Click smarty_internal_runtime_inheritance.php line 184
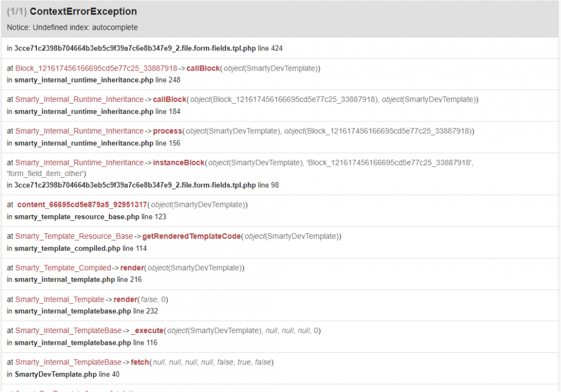This screenshot has height=392, width=561. coord(97,112)
